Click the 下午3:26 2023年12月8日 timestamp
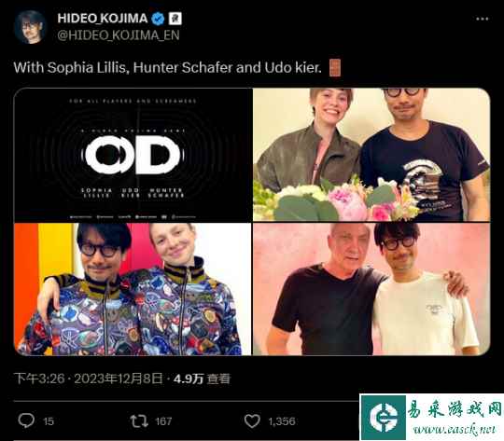Viewport: 504px width, 441px height. (x=89, y=379)
